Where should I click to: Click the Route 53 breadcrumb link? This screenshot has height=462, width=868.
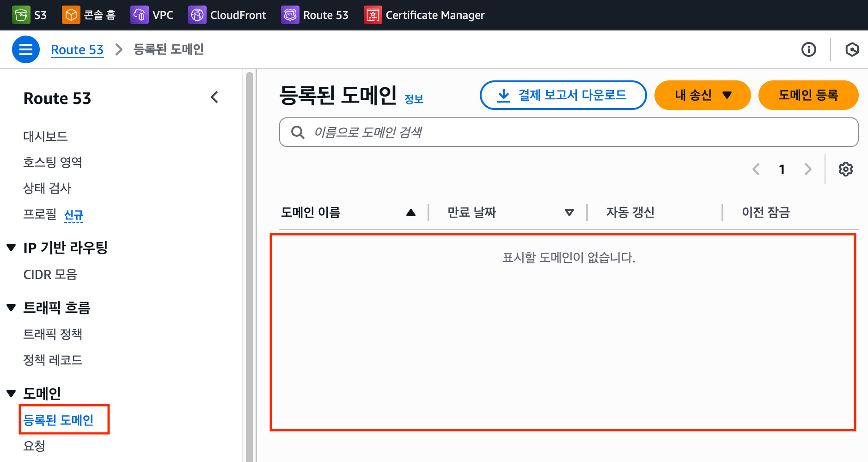[x=77, y=49]
